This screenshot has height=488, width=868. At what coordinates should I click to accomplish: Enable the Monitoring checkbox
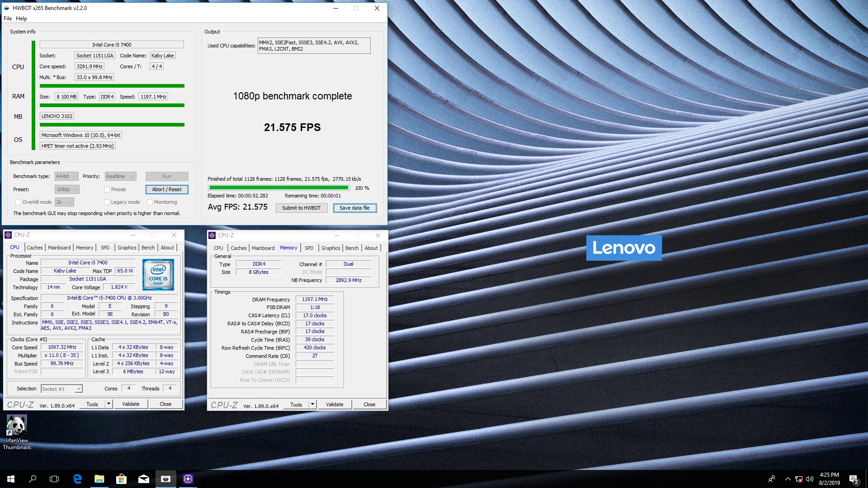point(150,202)
